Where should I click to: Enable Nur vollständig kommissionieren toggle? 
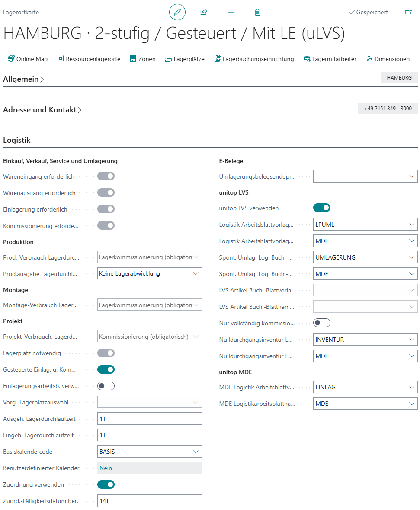[321, 323]
